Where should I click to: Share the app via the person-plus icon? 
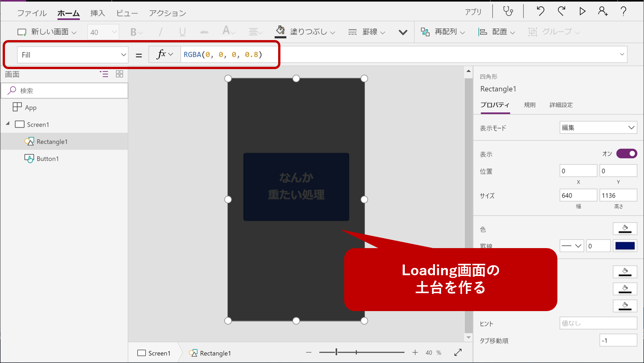[603, 11]
